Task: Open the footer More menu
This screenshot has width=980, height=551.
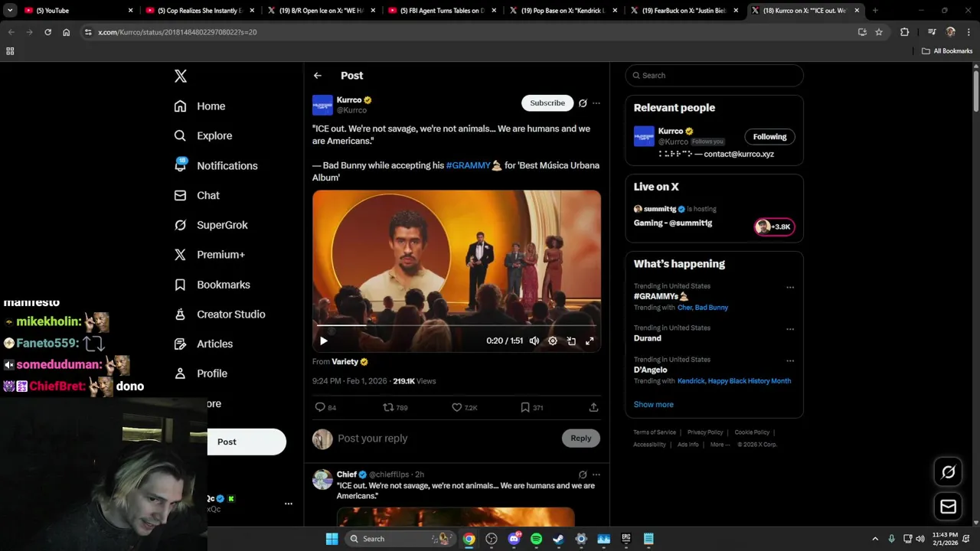Action: click(x=720, y=445)
